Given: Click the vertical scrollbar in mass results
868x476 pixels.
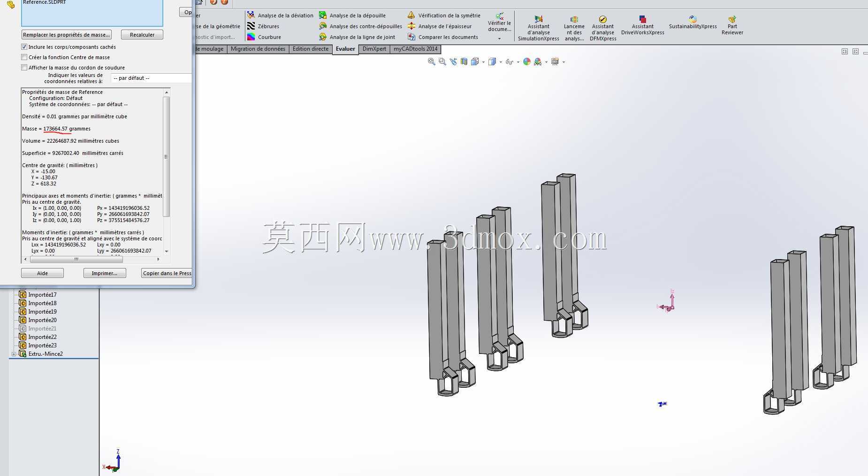Looking at the screenshot, I should [166, 156].
